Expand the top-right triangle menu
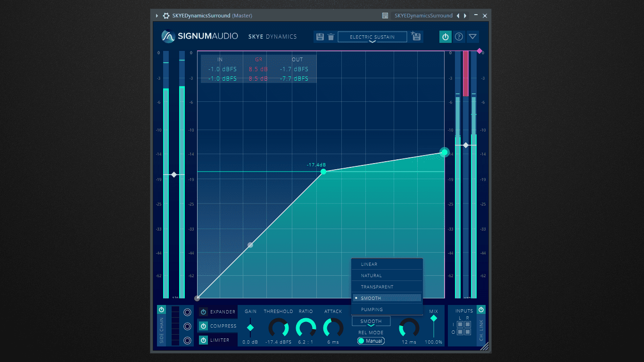This screenshot has width=644, height=362. (x=473, y=37)
